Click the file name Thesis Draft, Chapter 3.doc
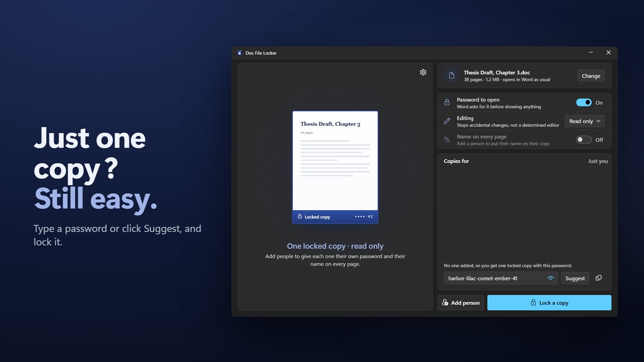This screenshot has width=644, height=362. coord(497,72)
